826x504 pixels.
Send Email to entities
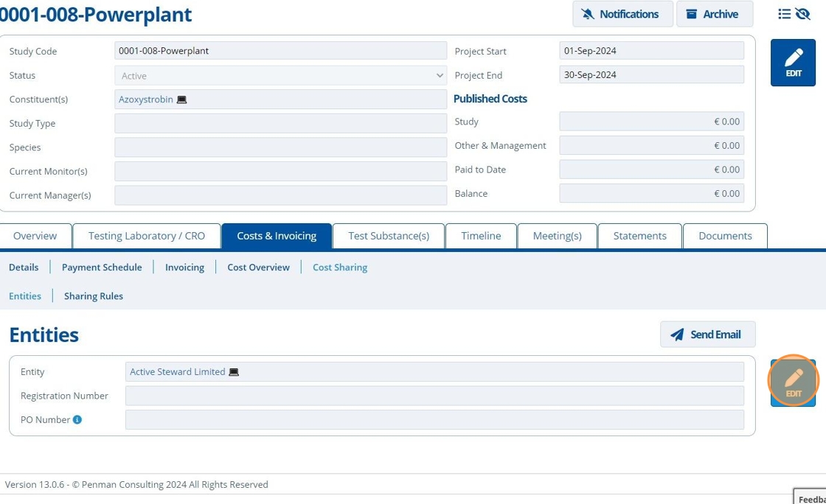tap(707, 335)
